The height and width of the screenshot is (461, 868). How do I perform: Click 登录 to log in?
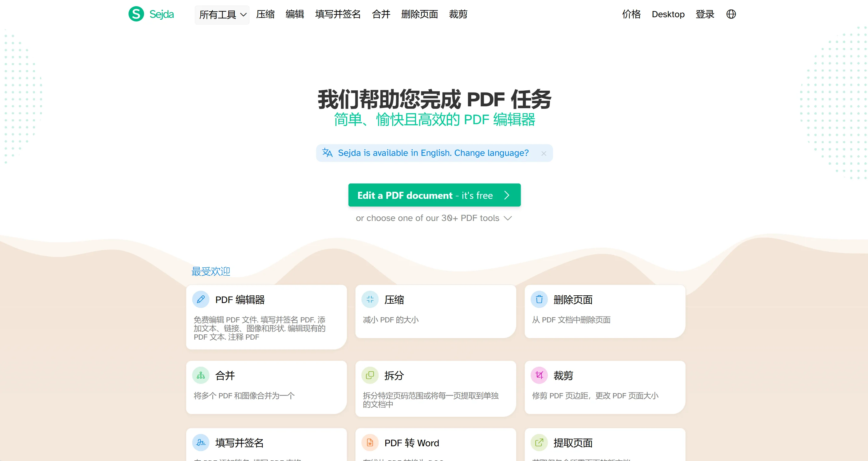[705, 14]
